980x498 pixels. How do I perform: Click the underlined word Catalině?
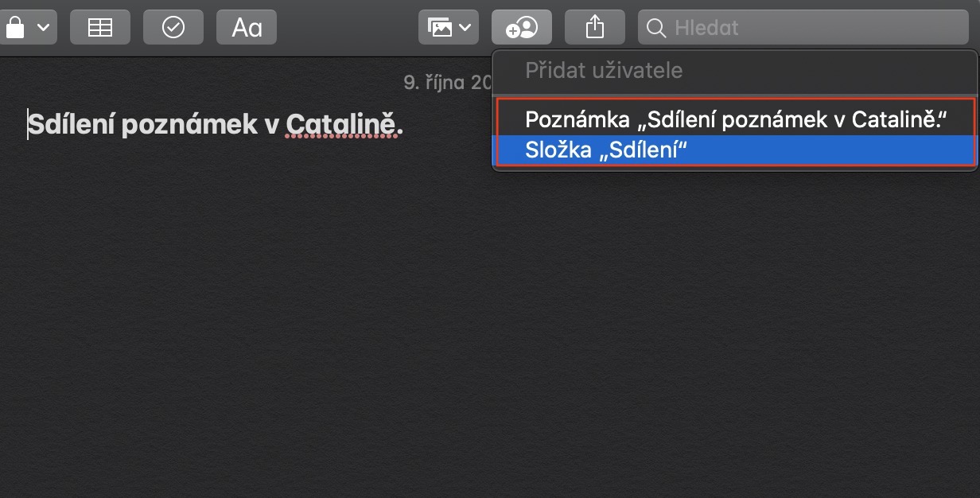pyautogui.click(x=340, y=125)
